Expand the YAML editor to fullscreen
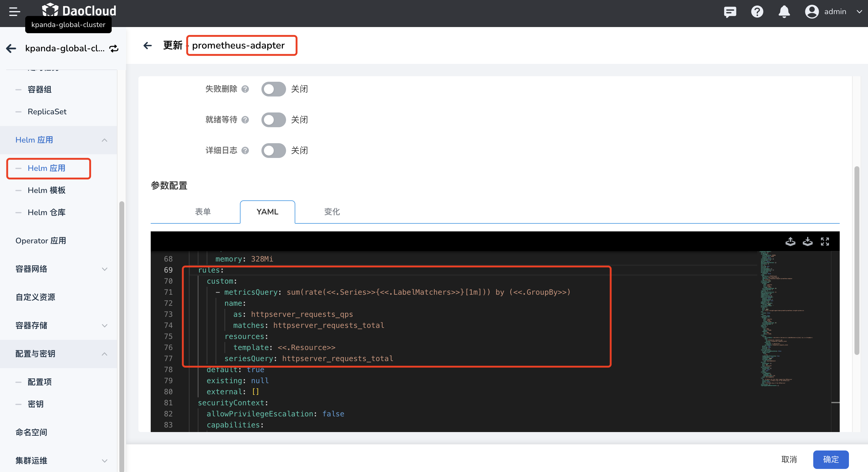 [x=825, y=242]
